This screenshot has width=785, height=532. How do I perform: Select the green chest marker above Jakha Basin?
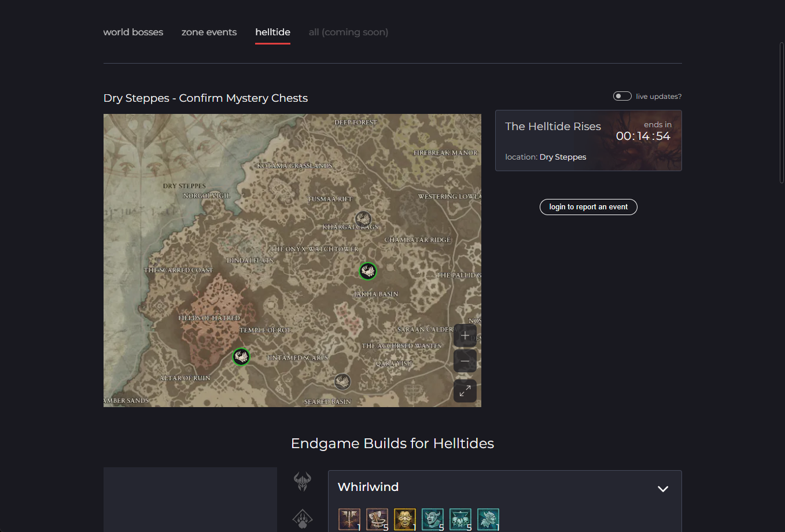368,271
